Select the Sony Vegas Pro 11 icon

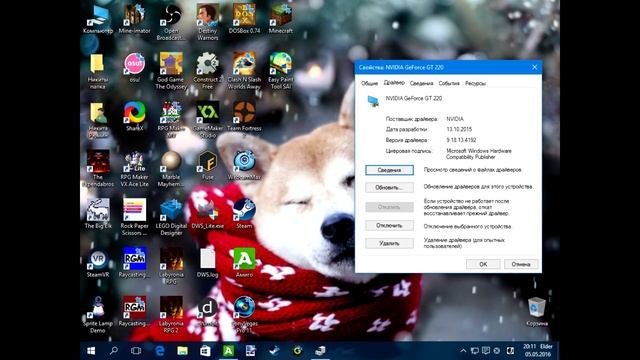(x=244, y=314)
